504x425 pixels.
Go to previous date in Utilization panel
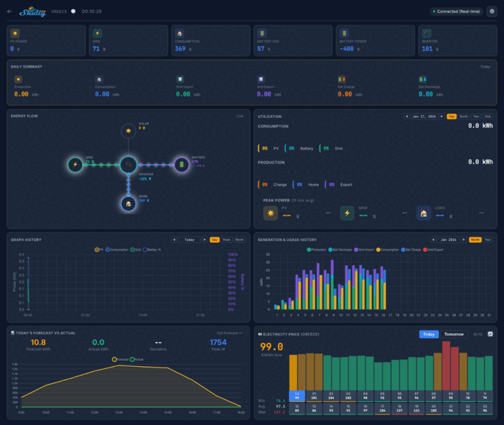pyautogui.click(x=407, y=117)
